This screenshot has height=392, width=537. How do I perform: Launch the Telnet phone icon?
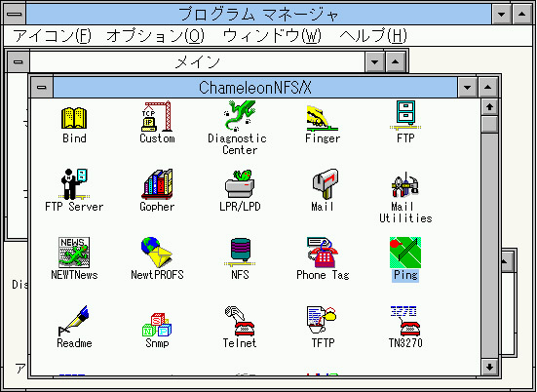pyautogui.click(x=240, y=321)
